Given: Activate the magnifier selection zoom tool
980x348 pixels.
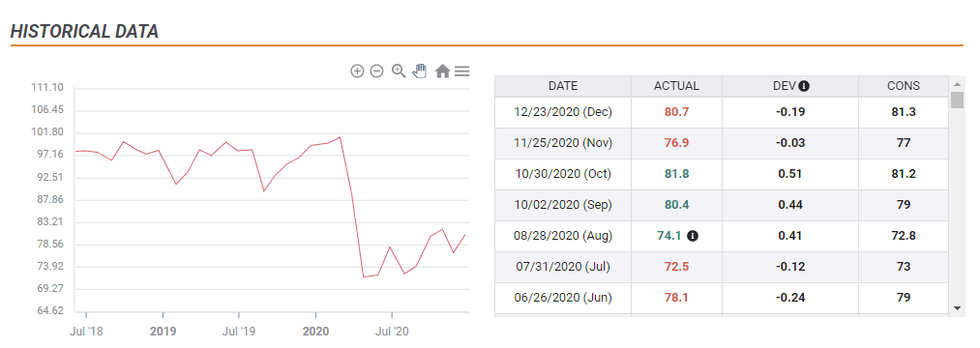Looking at the screenshot, I should click(399, 72).
